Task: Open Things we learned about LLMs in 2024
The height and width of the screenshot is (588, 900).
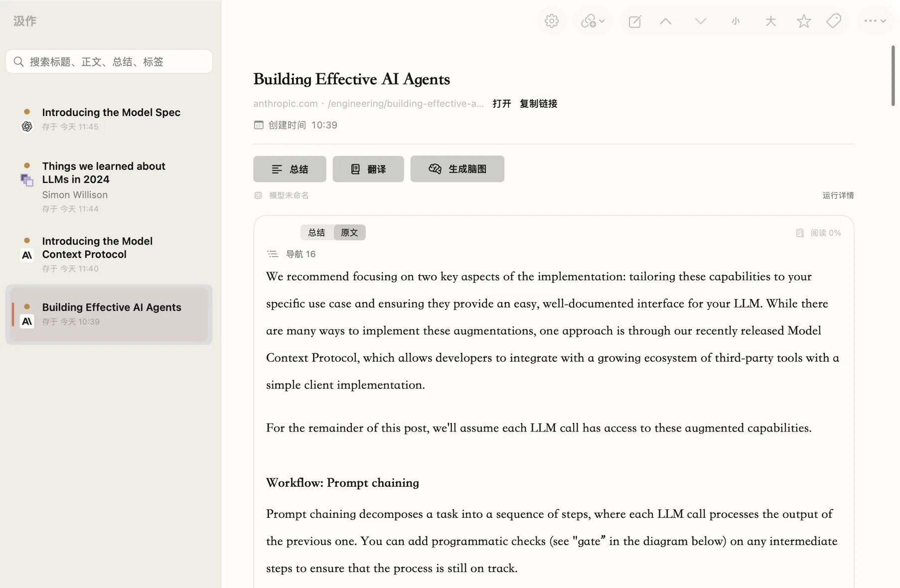Action: pos(109,187)
